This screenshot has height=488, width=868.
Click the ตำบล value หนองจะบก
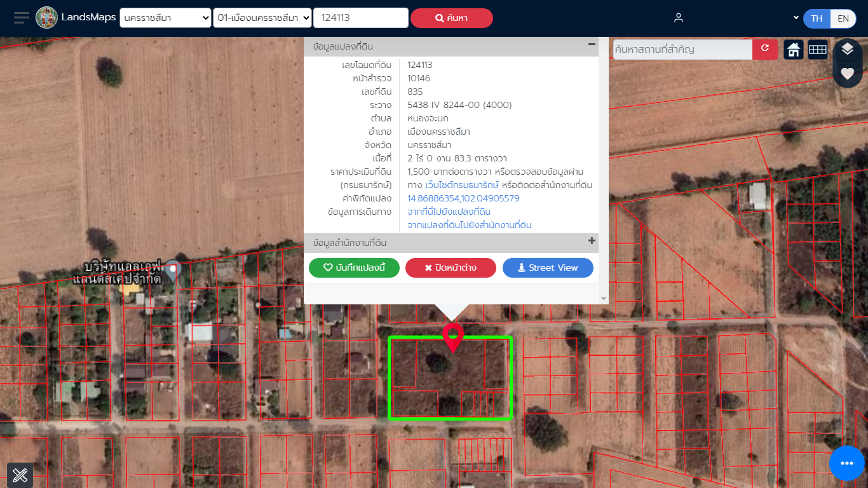(428, 118)
